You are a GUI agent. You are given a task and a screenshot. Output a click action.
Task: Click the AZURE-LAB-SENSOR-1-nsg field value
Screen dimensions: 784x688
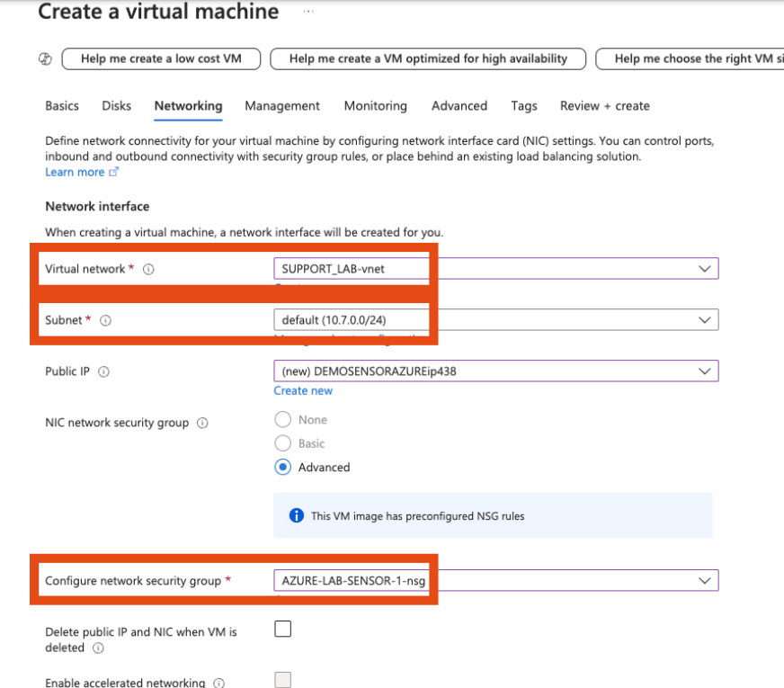(x=353, y=580)
